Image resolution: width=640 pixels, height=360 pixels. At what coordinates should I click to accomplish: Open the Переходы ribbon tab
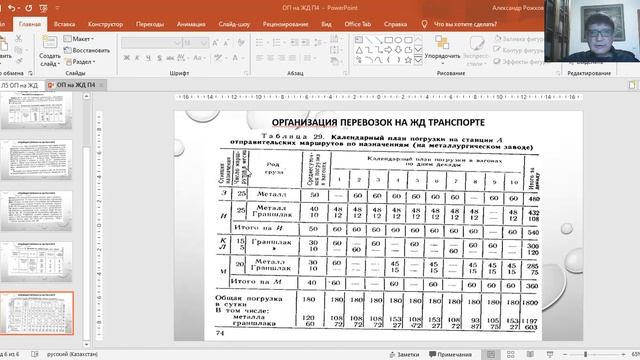(x=150, y=24)
